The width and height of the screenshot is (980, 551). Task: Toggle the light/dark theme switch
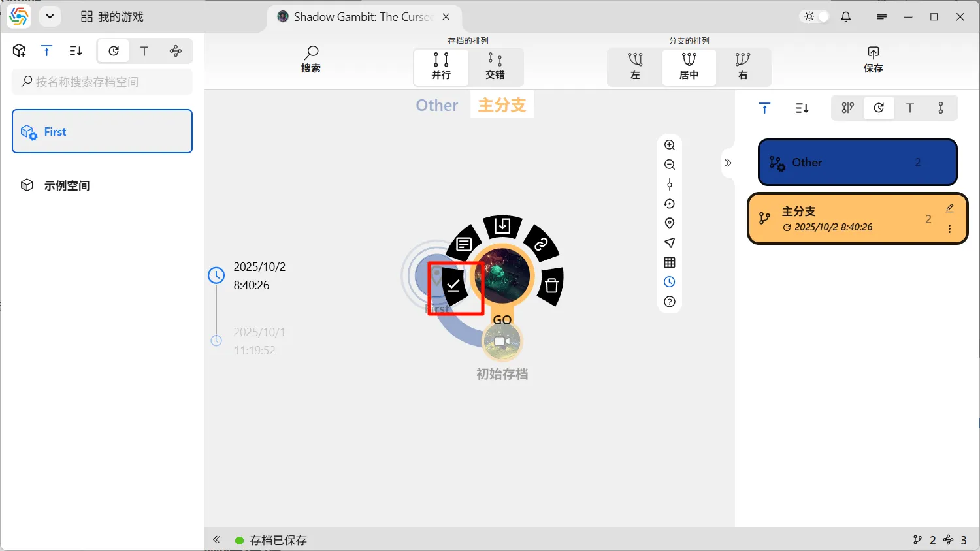(816, 17)
